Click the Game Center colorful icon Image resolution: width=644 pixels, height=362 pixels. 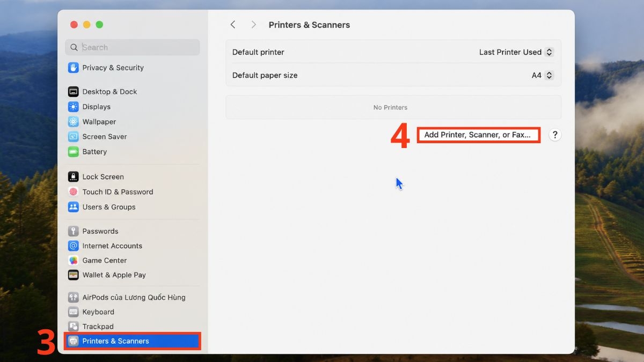point(74,260)
